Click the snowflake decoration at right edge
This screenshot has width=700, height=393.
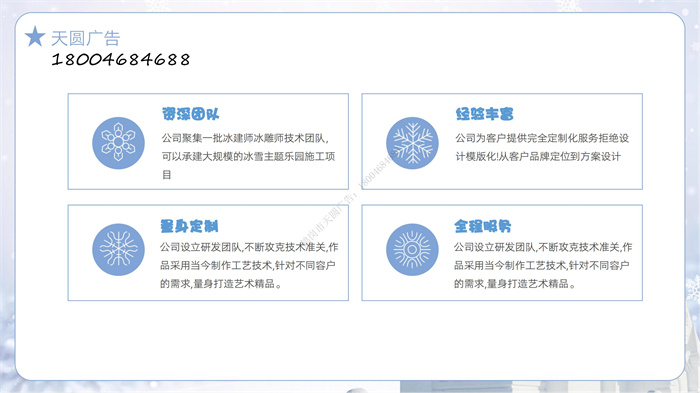click(693, 289)
